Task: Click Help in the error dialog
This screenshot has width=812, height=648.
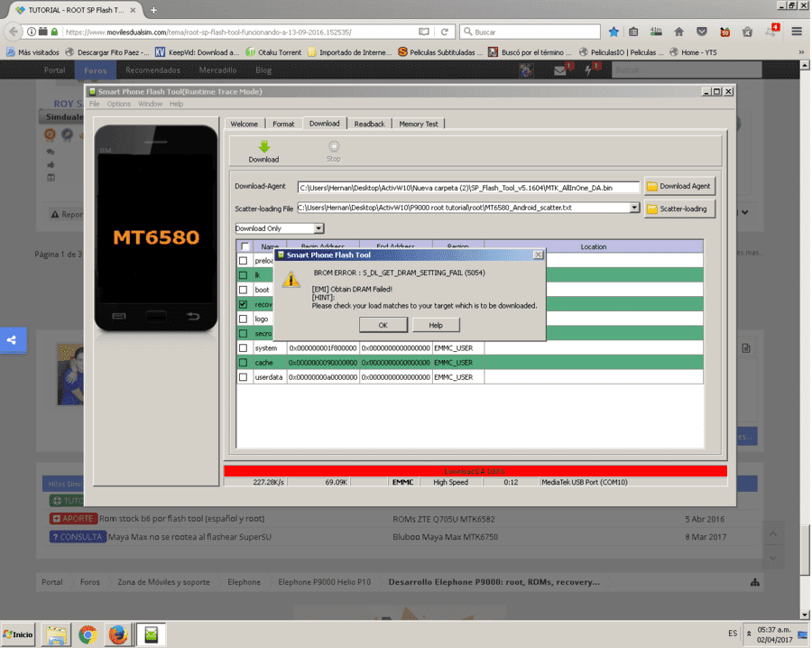Action: (436, 325)
